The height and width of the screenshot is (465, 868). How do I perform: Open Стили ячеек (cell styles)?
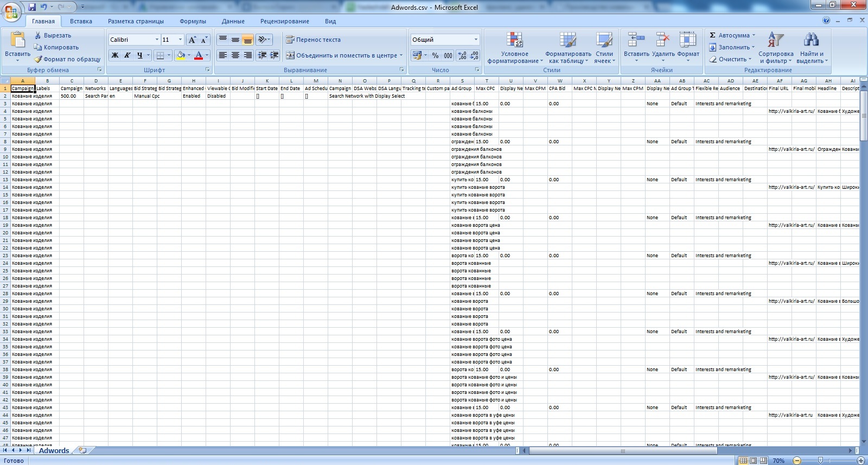pyautogui.click(x=604, y=48)
